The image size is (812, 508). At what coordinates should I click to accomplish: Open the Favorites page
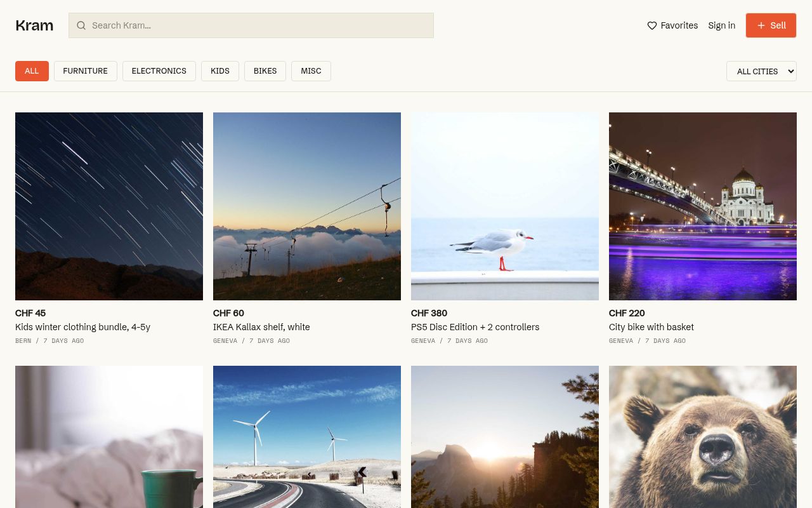tap(672, 25)
